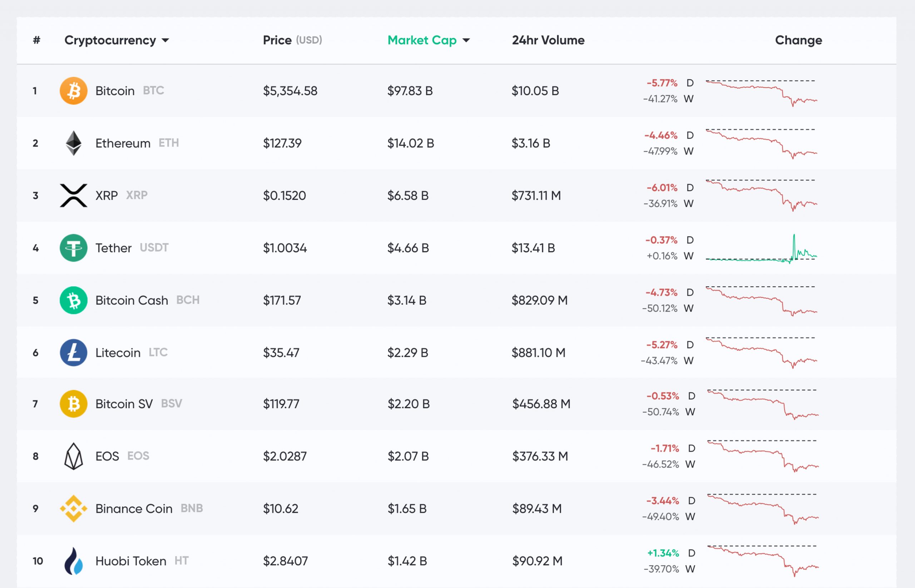Open the EOS name link
This screenshot has width=915, height=588.
tap(107, 456)
